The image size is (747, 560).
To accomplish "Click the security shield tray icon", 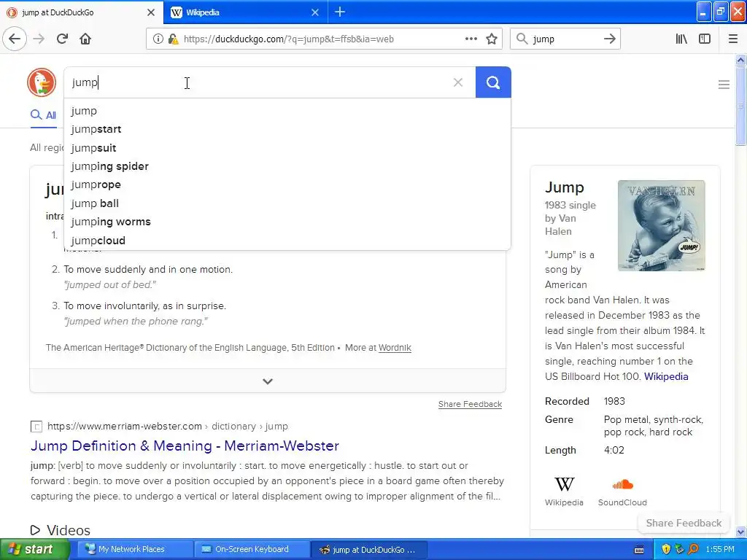I will (666, 550).
